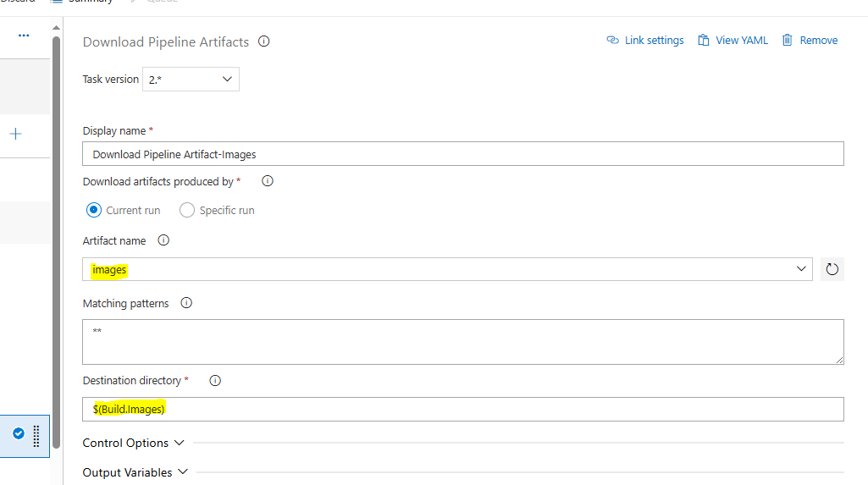Click the task list vertical scrollbar
Image resolution: width=868 pixels, height=485 pixels.
[57, 242]
